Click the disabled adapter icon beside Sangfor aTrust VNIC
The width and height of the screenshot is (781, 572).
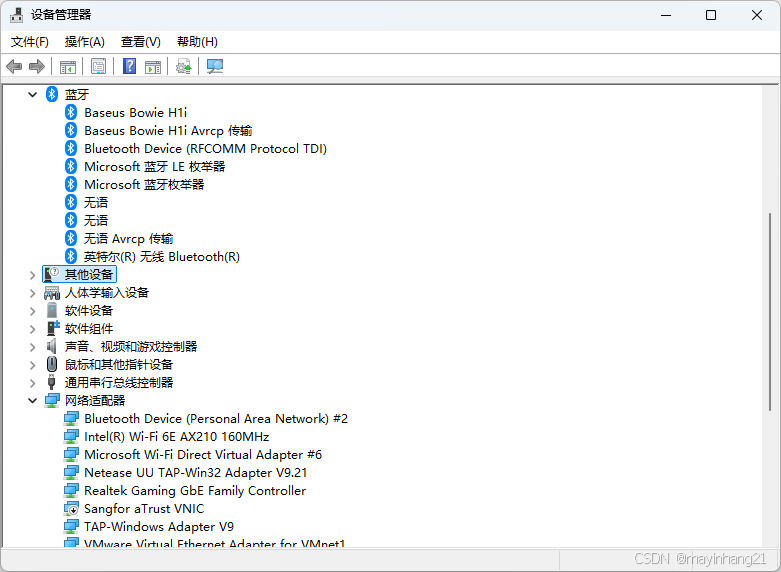tap(71, 509)
